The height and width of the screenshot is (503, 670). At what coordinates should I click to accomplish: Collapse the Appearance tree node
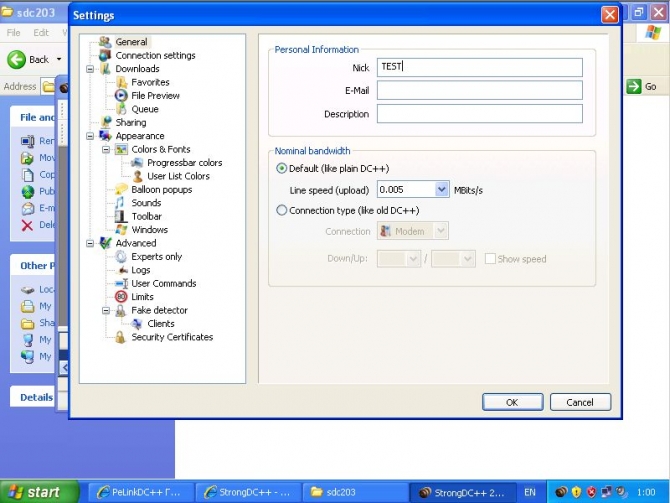pyautogui.click(x=90, y=136)
